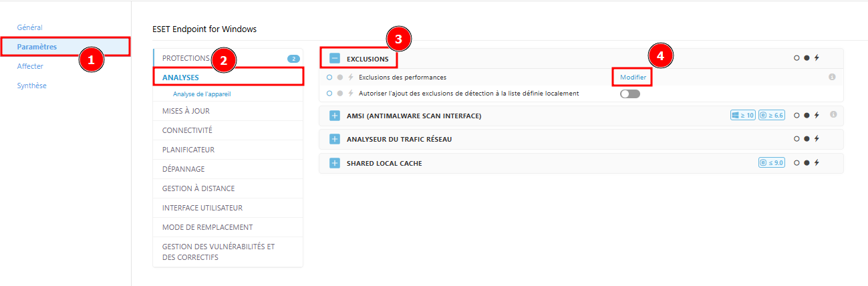The width and height of the screenshot is (868, 286).
Task: Click the 'SHARED LOCAL CACHE' title text
Action: [x=384, y=163]
